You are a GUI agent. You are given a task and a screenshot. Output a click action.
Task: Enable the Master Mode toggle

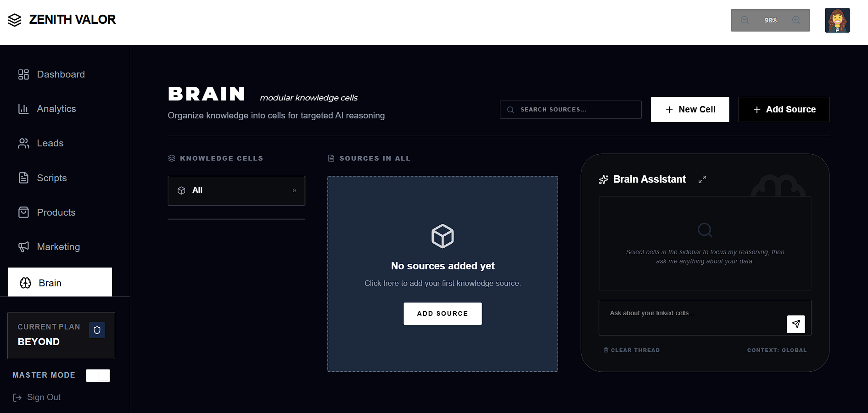pos(98,375)
